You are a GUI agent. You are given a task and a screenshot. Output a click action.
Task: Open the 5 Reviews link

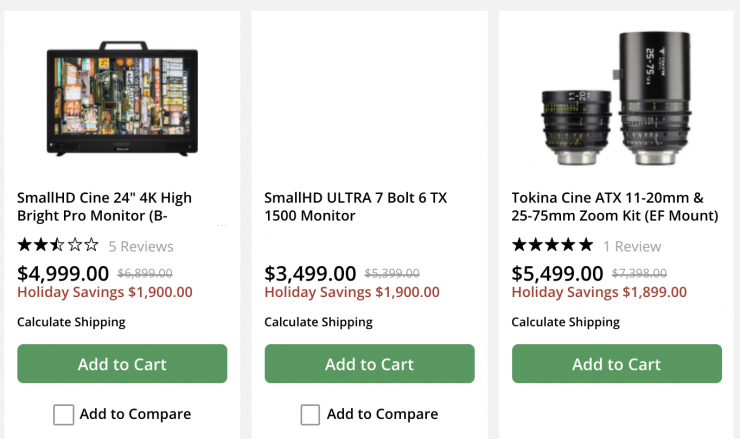coord(140,246)
